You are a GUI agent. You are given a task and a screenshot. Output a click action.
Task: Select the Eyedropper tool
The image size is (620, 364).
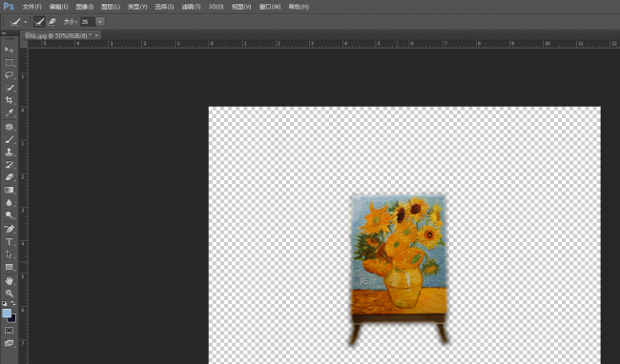coord(10,112)
